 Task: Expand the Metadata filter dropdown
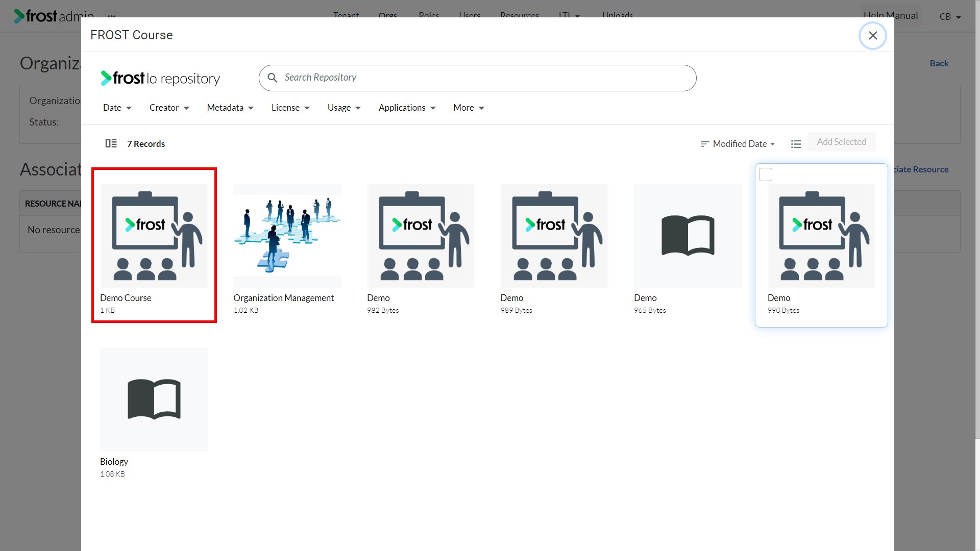[x=230, y=108]
